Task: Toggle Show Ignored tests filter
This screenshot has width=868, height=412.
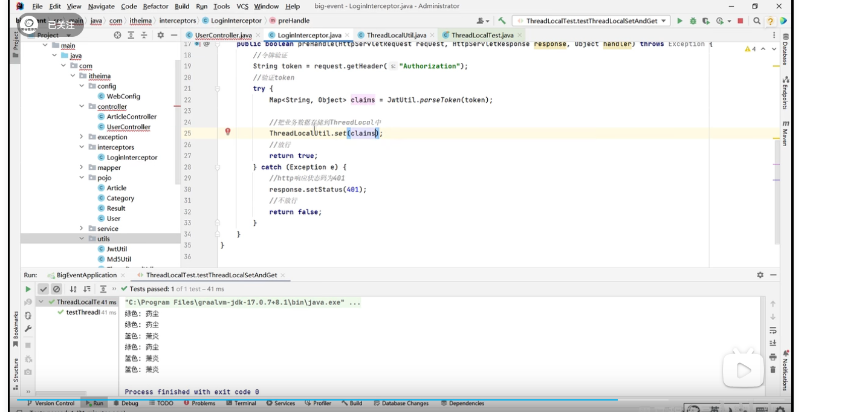Action: [x=56, y=289]
